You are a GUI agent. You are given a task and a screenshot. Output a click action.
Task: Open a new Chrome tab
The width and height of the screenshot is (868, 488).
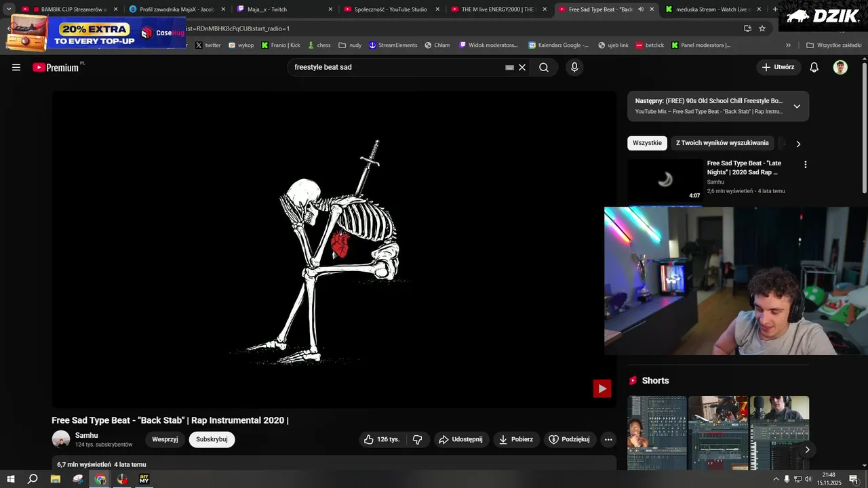click(775, 9)
